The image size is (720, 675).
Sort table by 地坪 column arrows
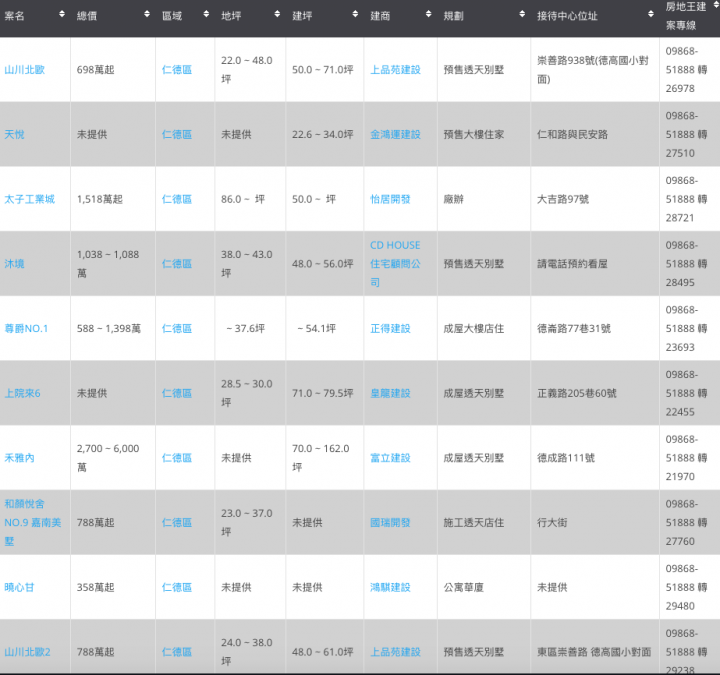(x=277, y=14)
